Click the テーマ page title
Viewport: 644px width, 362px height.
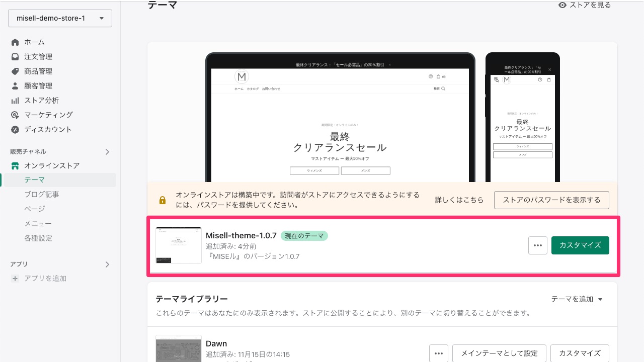point(163,6)
